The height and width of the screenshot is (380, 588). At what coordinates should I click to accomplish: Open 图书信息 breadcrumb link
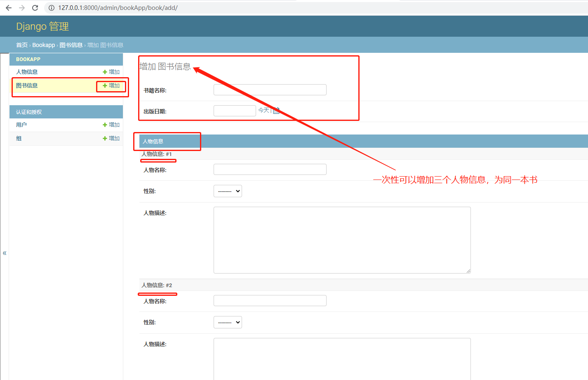[71, 45]
